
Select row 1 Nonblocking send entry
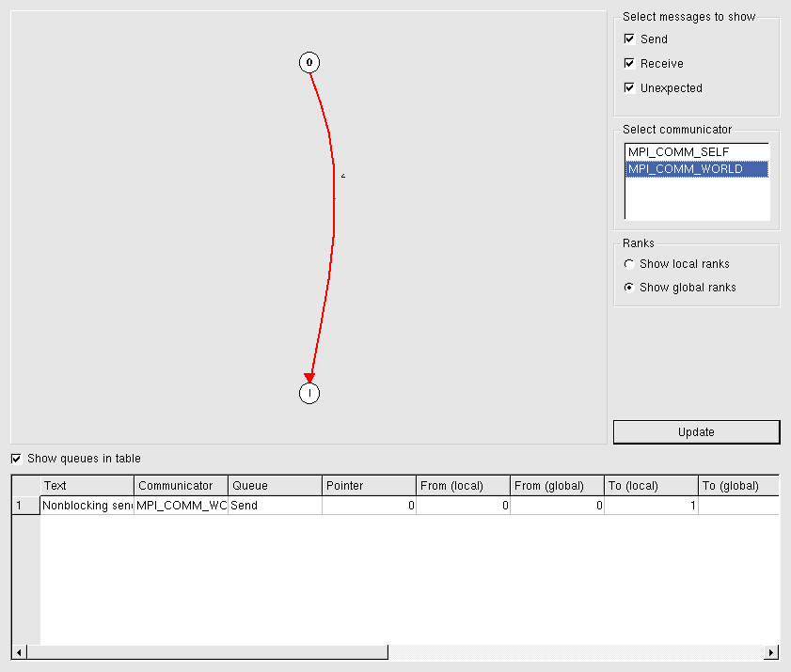pos(87,506)
